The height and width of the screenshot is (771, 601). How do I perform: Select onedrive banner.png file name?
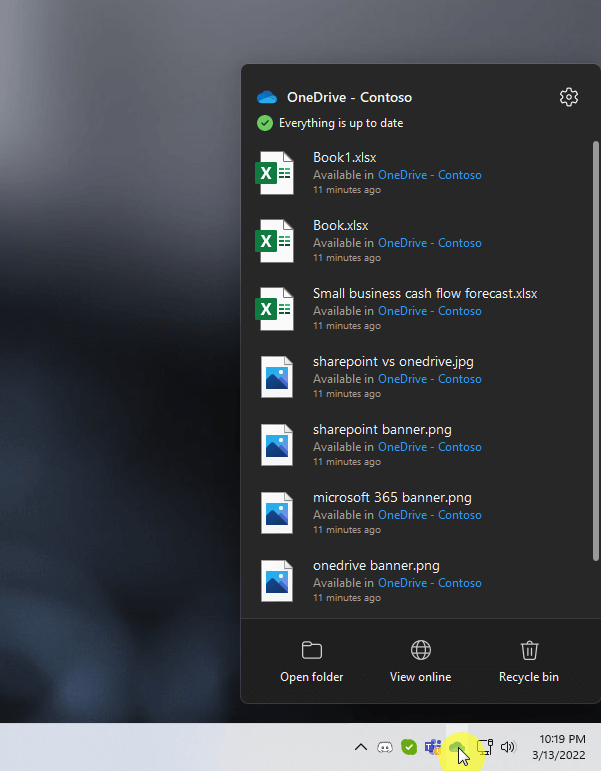[376, 565]
